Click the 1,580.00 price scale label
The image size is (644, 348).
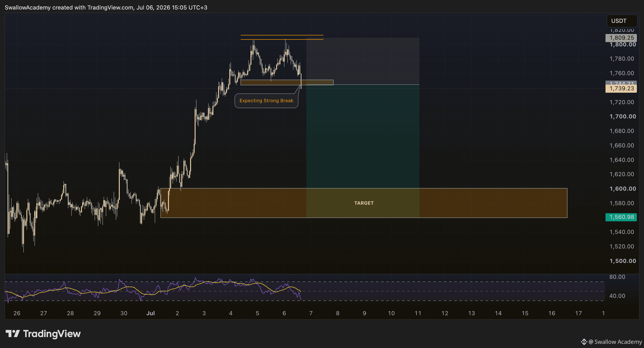[622, 203]
